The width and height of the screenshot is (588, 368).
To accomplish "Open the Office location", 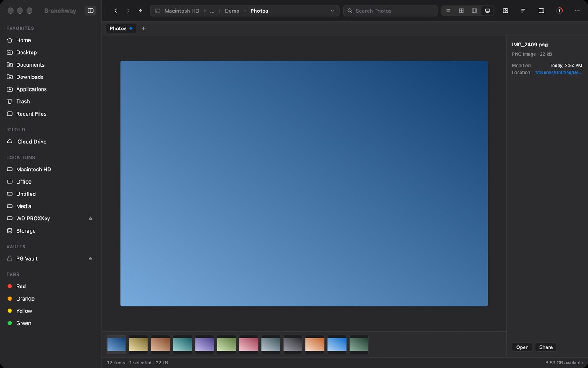I will coord(50,182).
